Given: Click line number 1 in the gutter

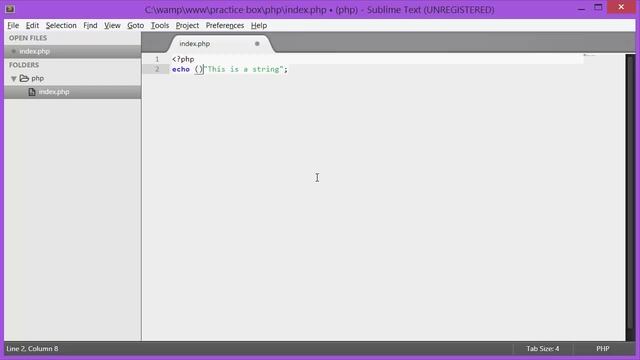Looking at the screenshot, I should (157, 59).
